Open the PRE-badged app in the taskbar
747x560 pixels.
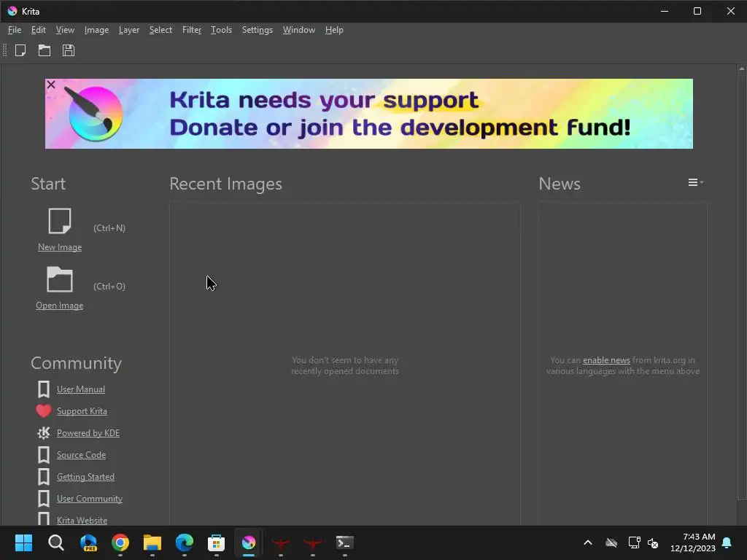[x=88, y=542]
